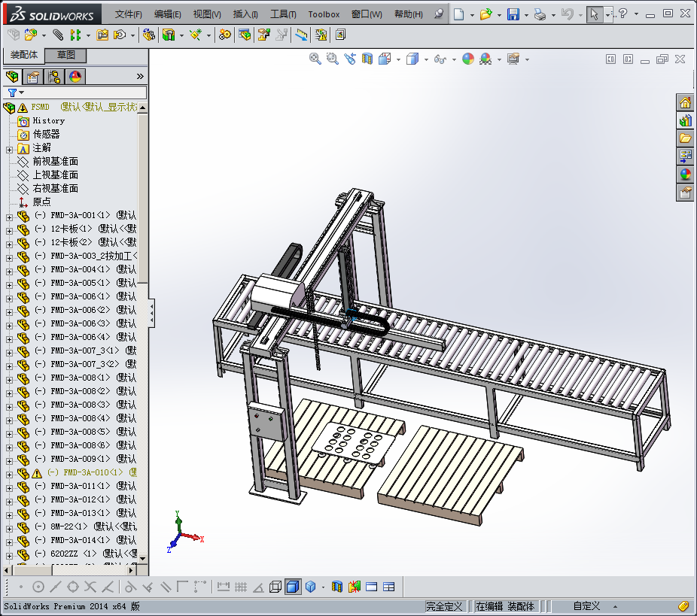Expand the FMD-3A-001<1> component

[9, 217]
